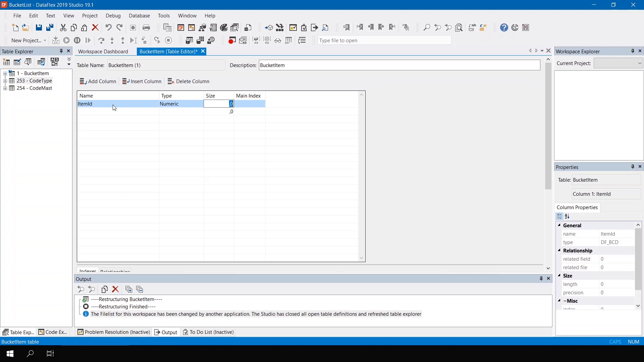Screen dimensions: 644x362
Task: Expand the 253 - CodeType tree node
Action: tap(5, 81)
